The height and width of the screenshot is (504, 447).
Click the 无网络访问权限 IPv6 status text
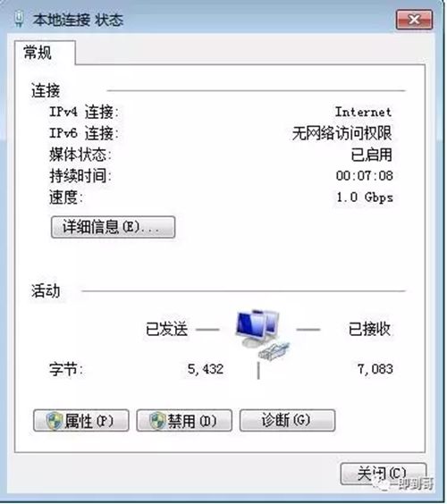[342, 133]
